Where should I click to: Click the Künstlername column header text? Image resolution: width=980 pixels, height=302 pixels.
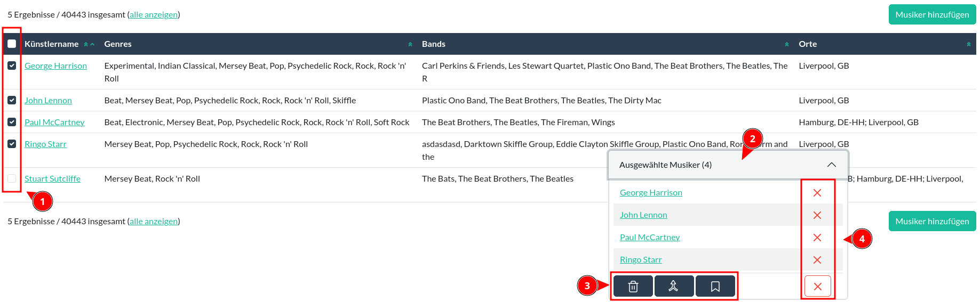(51, 44)
